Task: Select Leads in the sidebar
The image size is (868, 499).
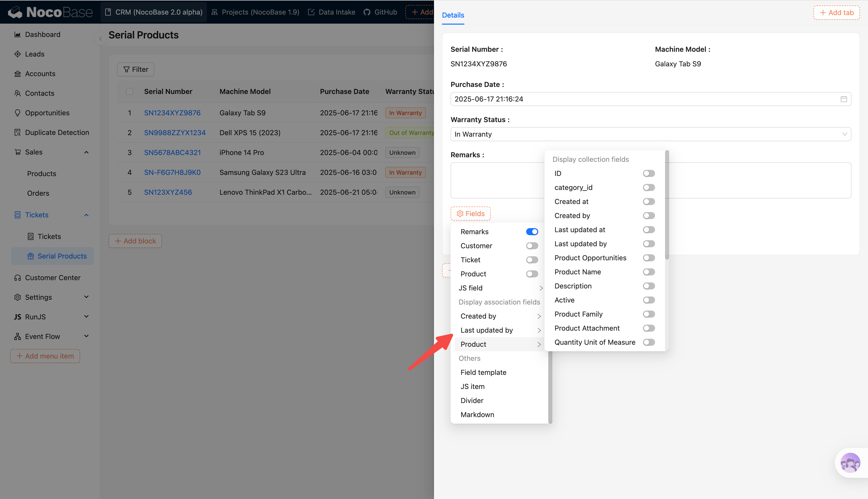Action: 34,54
